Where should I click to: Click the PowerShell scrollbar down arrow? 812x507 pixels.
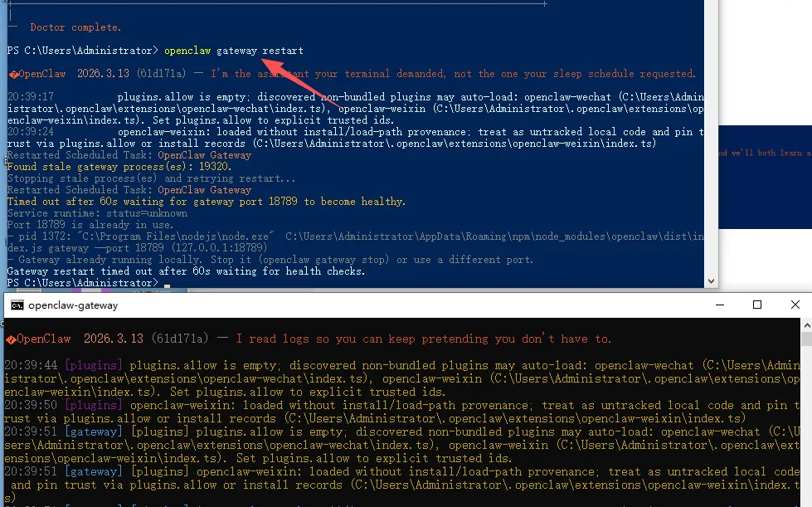tap(711, 281)
